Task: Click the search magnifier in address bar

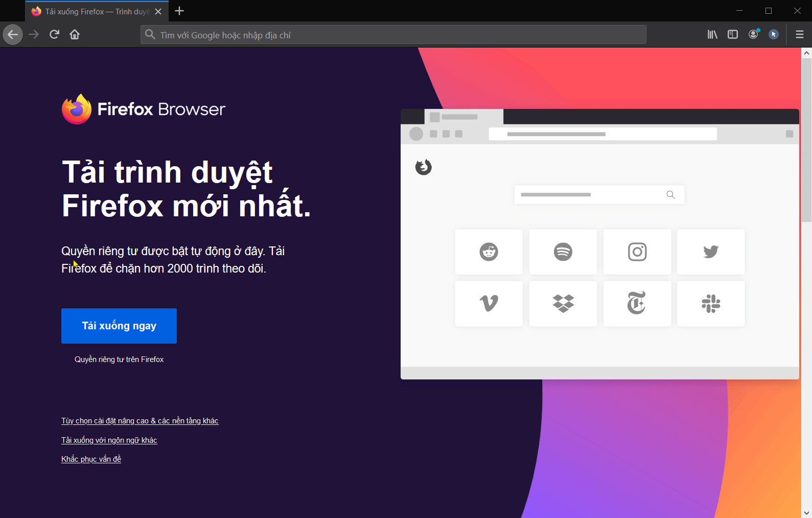Action: click(x=150, y=34)
